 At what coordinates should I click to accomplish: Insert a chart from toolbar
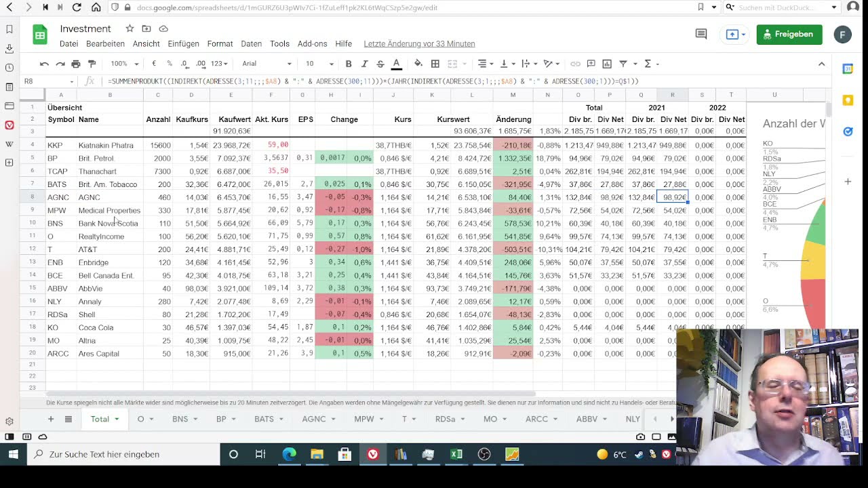click(x=607, y=64)
